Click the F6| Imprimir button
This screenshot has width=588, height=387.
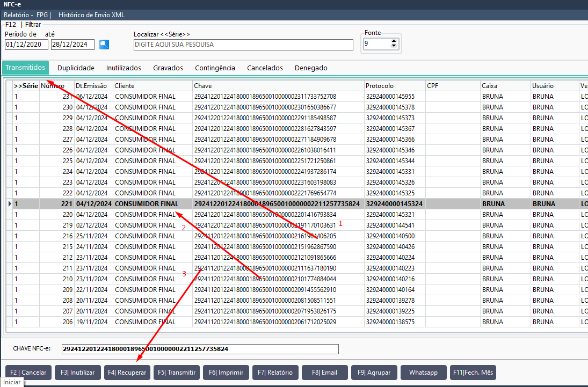point(226,373)
